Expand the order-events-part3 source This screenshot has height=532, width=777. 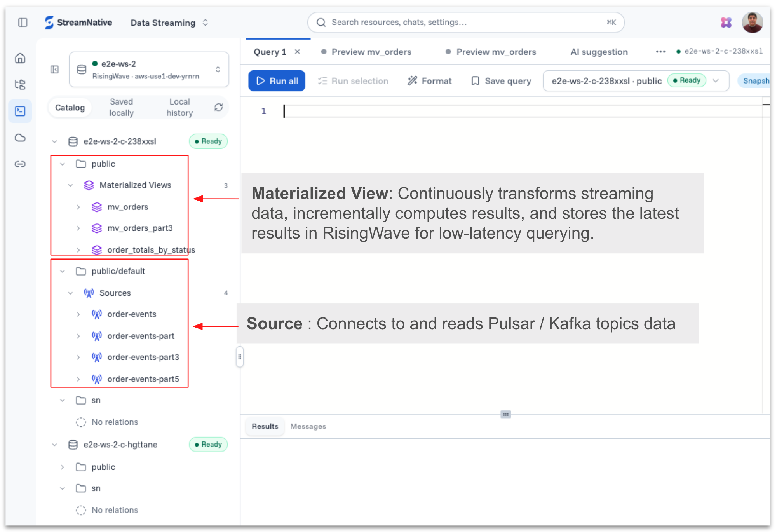pyautogui.click(x=78, y=357)
